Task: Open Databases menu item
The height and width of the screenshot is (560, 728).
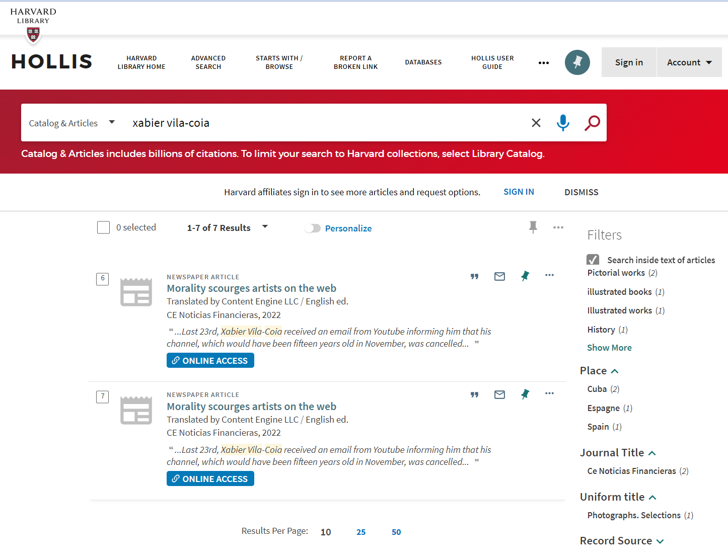Action: point(423,62)
